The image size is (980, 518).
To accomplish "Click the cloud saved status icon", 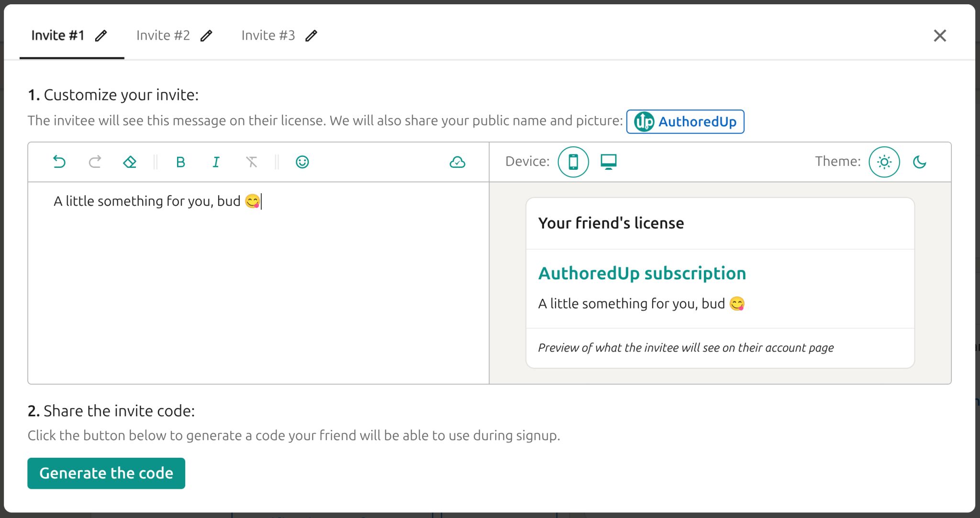I will pos(457,162).
